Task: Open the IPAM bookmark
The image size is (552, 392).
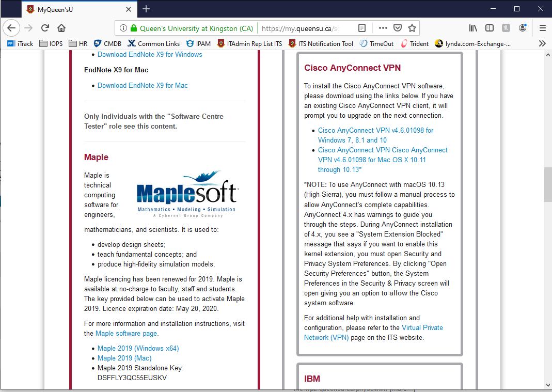Action: [199, 44]
